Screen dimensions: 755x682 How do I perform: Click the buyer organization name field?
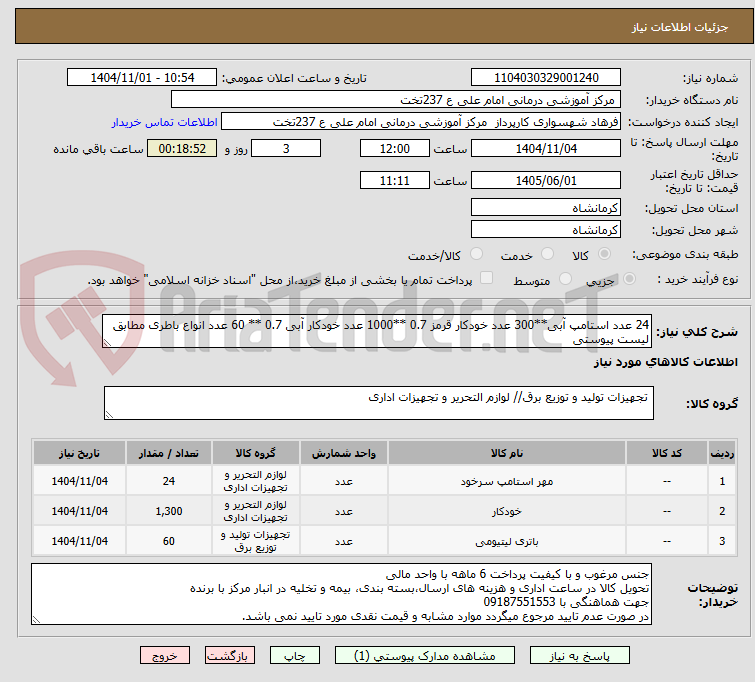pyautogui.click(x=396, y=100)
